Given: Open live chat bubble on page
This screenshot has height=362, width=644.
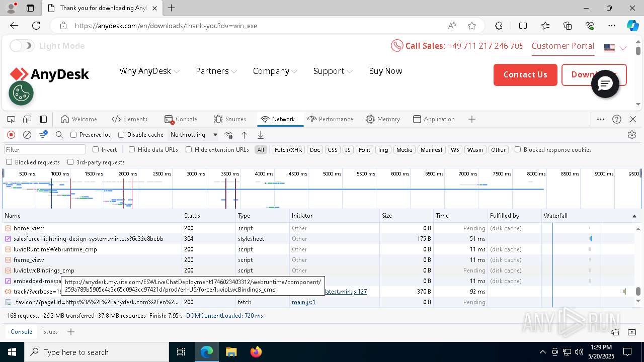Looking at the screenshot, I should [x=605, y=84].
